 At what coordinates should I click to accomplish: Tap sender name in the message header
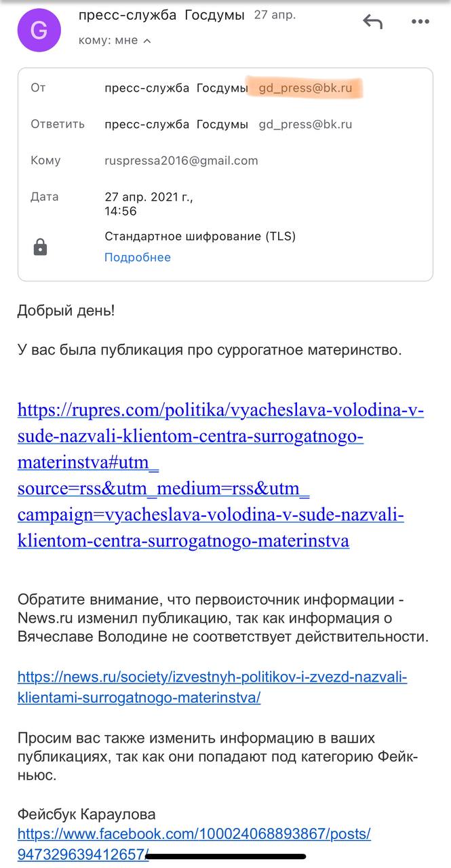pos(161,16)
